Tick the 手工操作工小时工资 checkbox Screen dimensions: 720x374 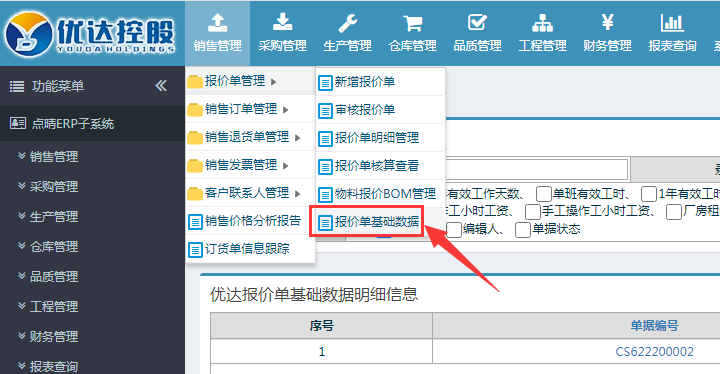pos(533,212)
